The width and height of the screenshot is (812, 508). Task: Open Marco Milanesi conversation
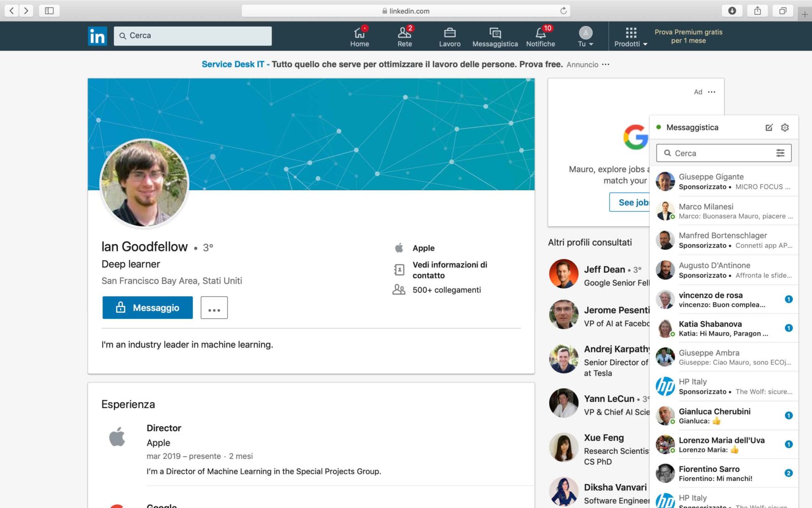(724, 211)
